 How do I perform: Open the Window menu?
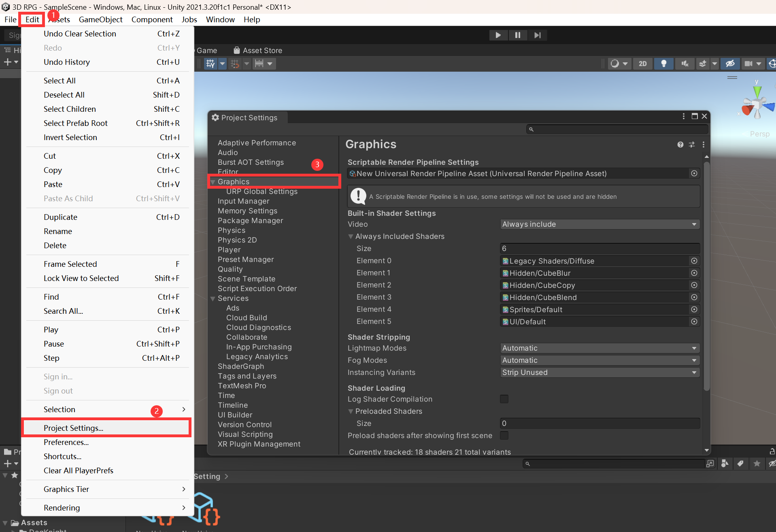click(x=220, y=19)
